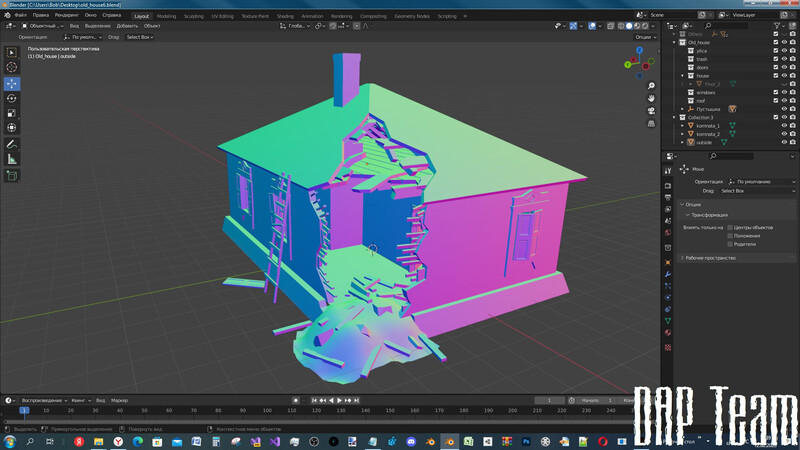The height and width of the screenshot is (450, 800).
Task: Choose the Scale tool
Action: [12, 113]
